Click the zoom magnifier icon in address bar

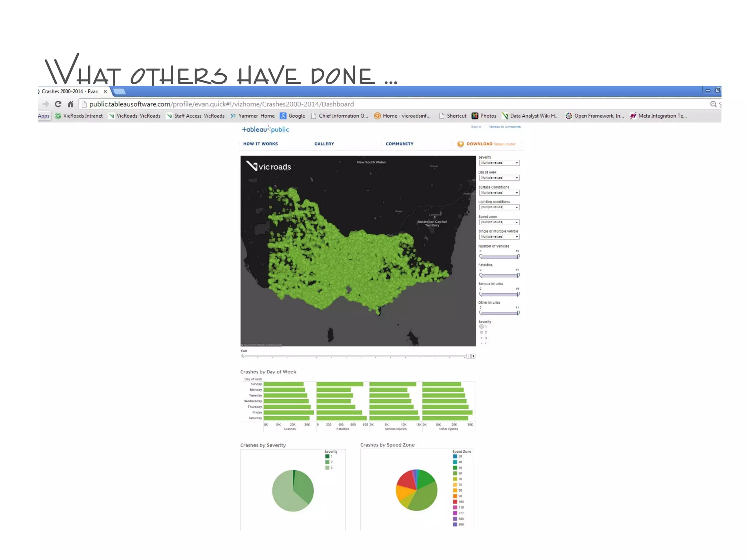713,104
